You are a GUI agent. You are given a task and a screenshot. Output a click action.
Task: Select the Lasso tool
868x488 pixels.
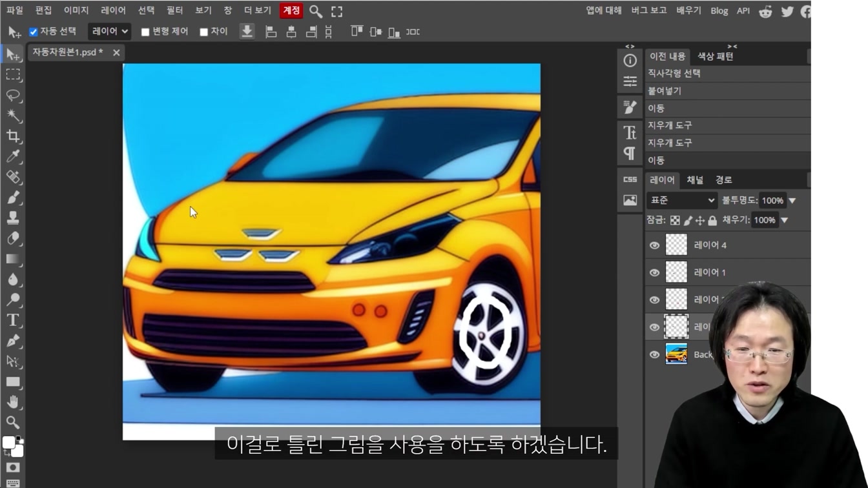pos(13,96)
